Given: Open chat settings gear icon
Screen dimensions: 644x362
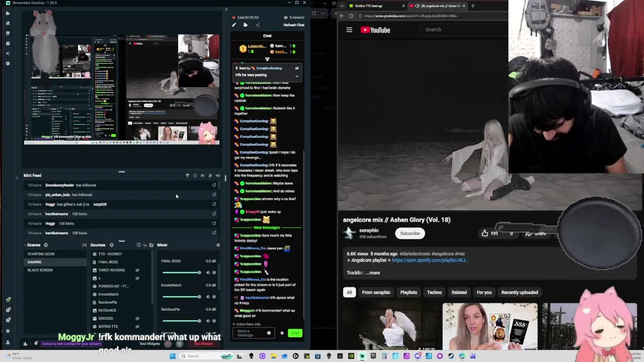Looking at the screenshot, I should [282, 333].
